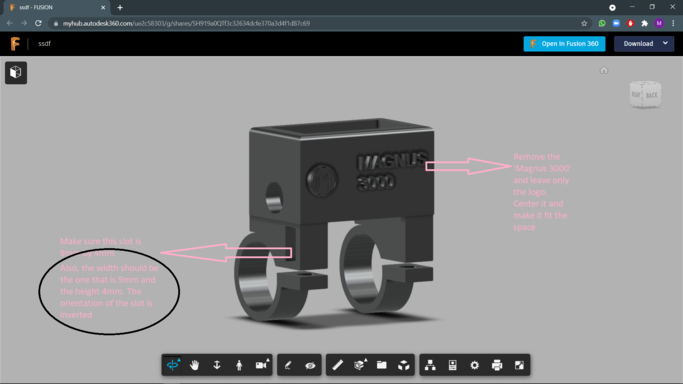Click the Open in Fusion 360 button

[564, 44]
